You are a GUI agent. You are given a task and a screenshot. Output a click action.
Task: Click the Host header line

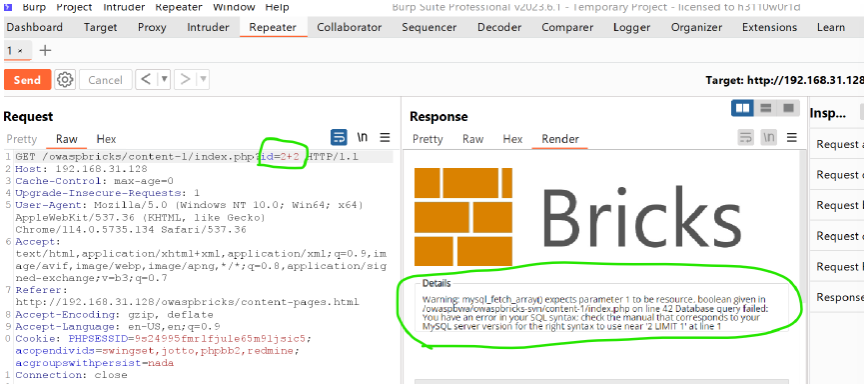(x=81, y=169)
